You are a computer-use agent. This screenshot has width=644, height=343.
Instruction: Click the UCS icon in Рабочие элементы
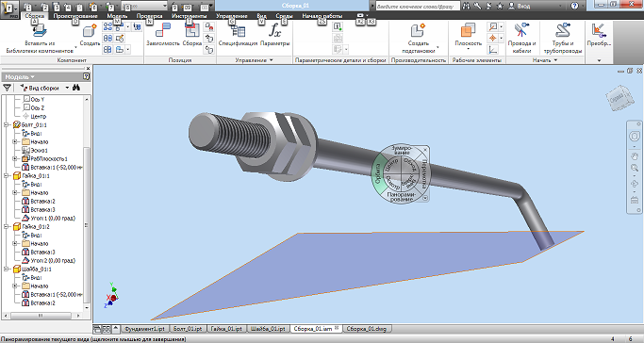492,50
